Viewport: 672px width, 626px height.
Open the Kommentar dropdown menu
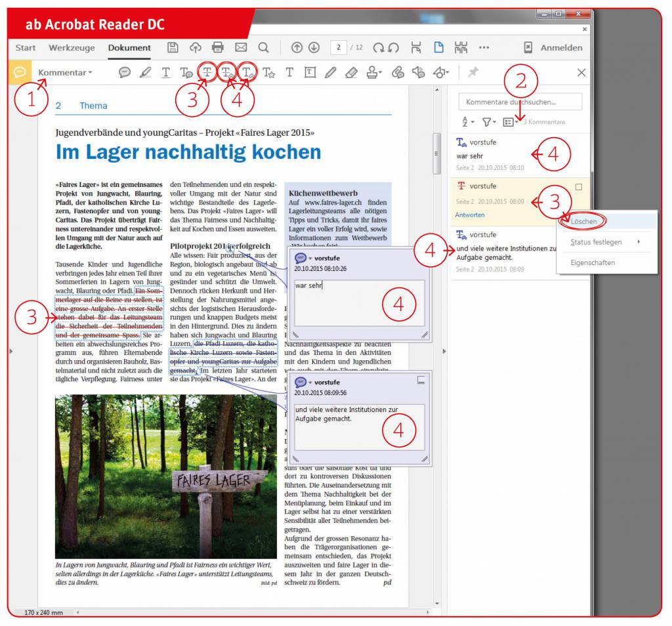(x=65, y=72)
